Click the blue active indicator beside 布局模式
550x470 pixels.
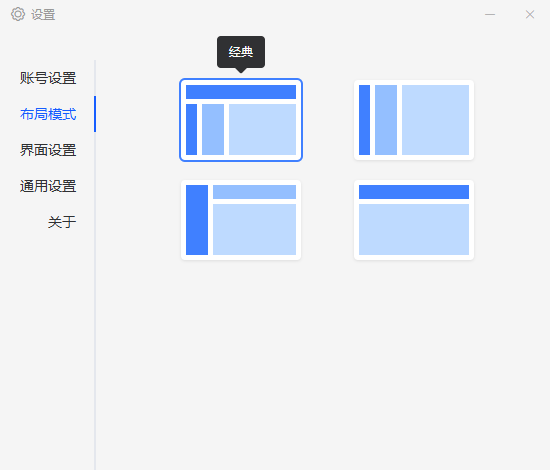(95, 114)
